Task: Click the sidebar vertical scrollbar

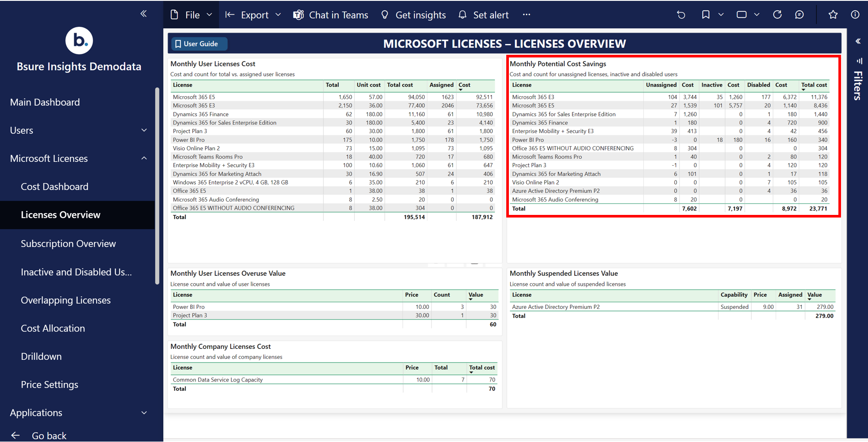Action: pyautogui.click(x=157, y=186)
